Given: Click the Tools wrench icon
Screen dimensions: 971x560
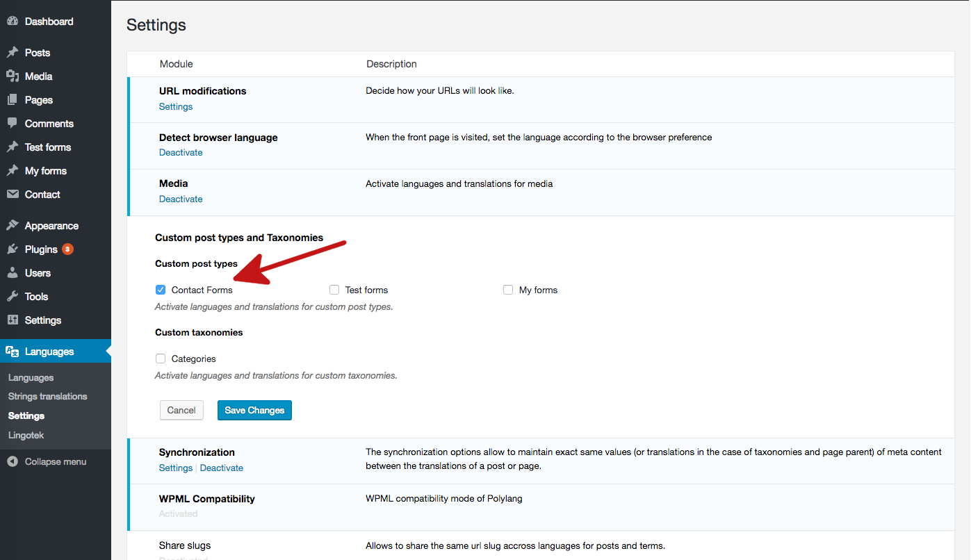Looking at the screenshot, I should point(13,297).
